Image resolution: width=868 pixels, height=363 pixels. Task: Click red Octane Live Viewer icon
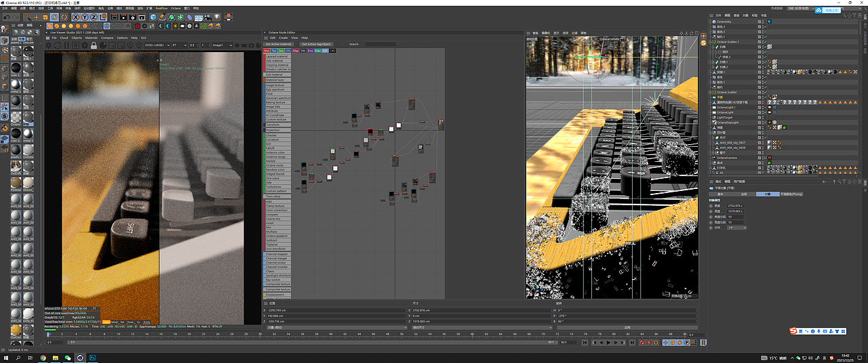point(138,26)
